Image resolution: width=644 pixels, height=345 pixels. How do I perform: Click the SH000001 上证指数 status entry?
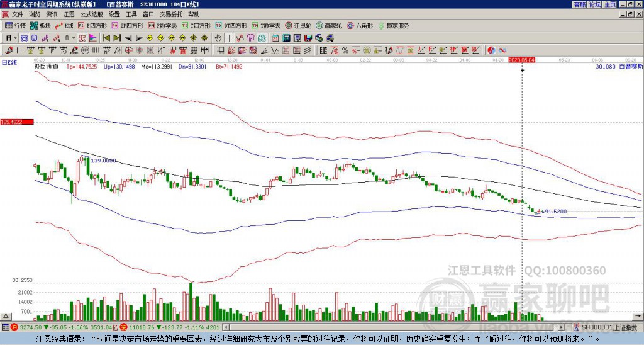[609, 327]
